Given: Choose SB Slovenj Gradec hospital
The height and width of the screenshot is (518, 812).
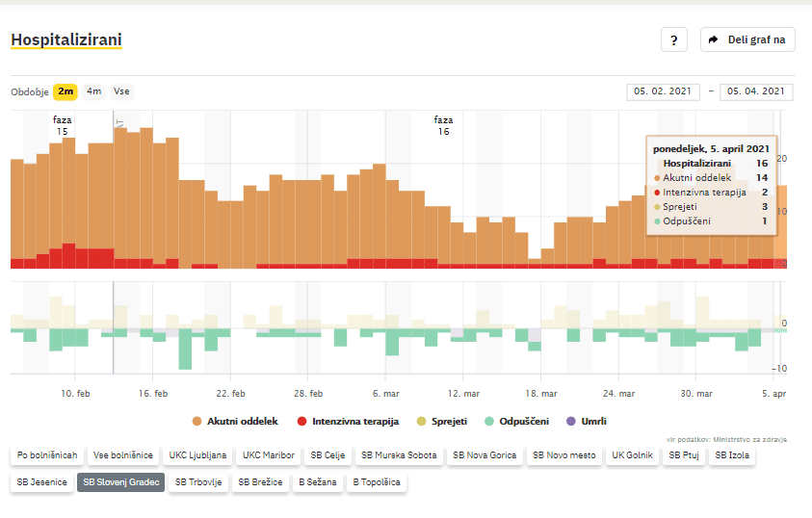Looking at the screenshot, I should (120, 482).
